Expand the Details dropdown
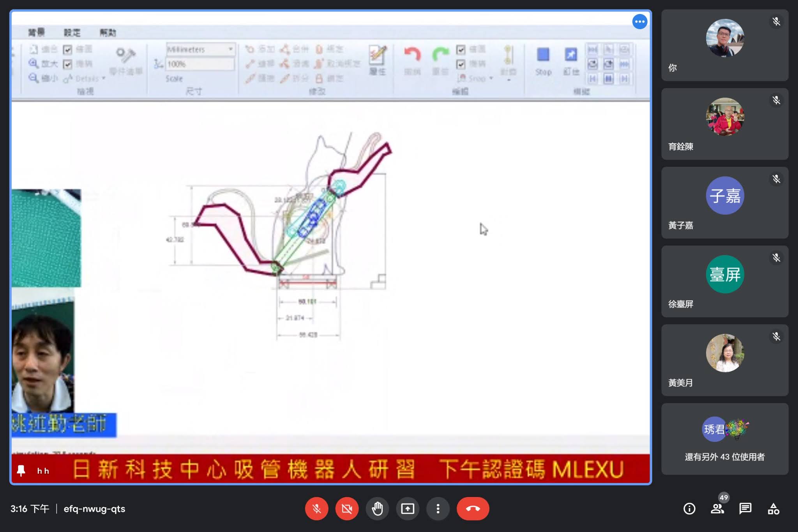This screenshot has height=532, width=798. (104, 78)
